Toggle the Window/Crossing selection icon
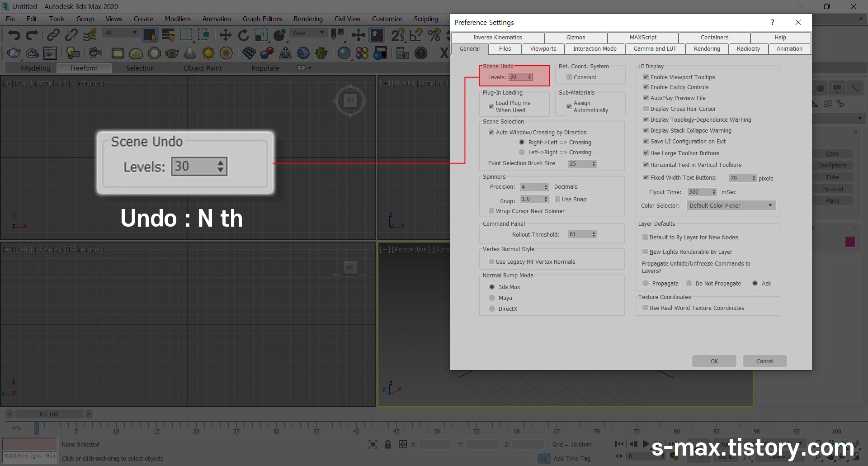Viewport: 868px width, 466px height. [204, 35]
